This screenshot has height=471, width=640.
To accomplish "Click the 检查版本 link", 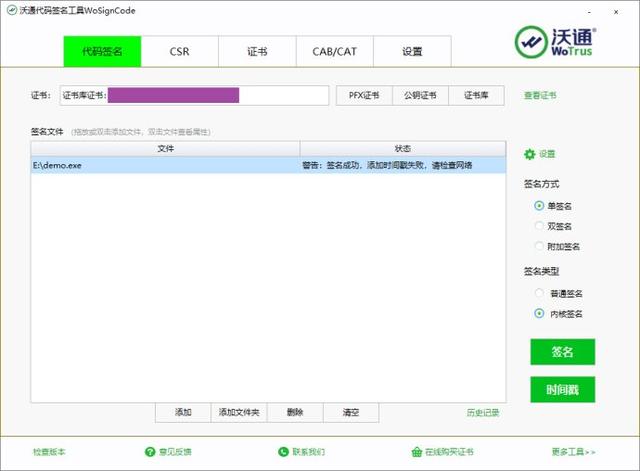I will coord(49,452).
